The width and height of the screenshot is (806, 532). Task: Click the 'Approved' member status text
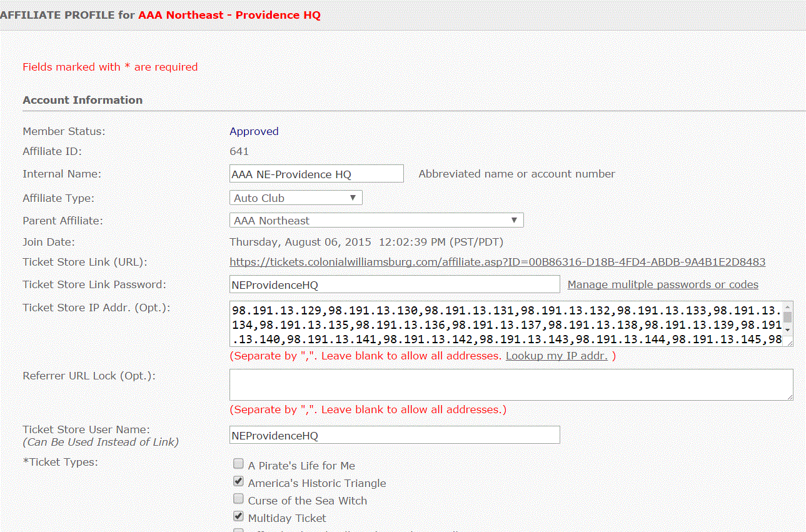point(254,131)
